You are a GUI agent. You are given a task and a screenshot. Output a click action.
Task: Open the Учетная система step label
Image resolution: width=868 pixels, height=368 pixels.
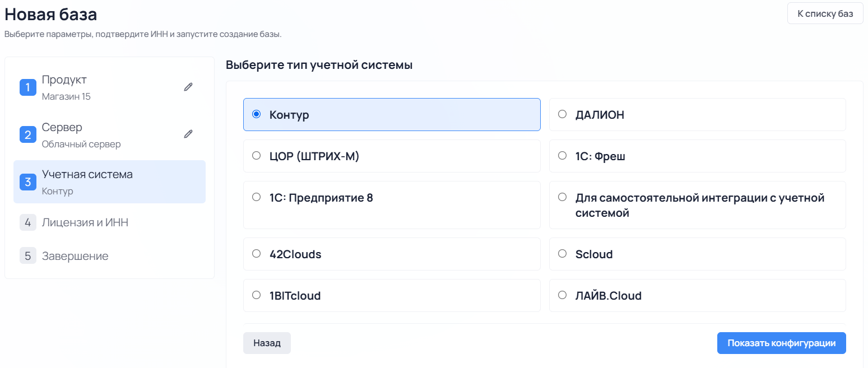click(x=87, y=174)
